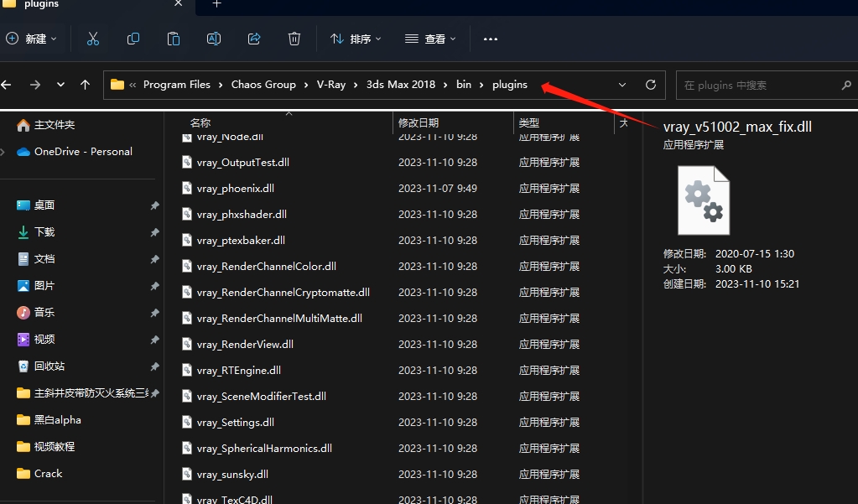Open the three-dot more options menu
This screenshot has height=504, width=858.
(x=491, y=39)
